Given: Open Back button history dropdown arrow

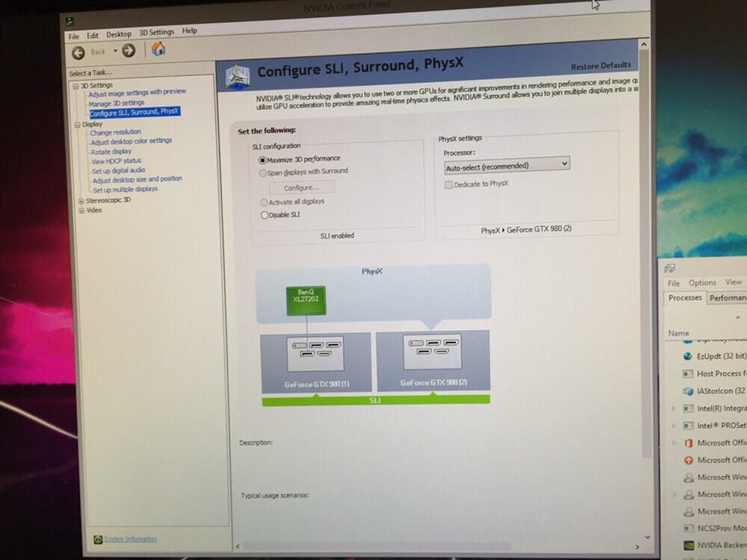Looking at the screenshot, I should coord(115,52).
